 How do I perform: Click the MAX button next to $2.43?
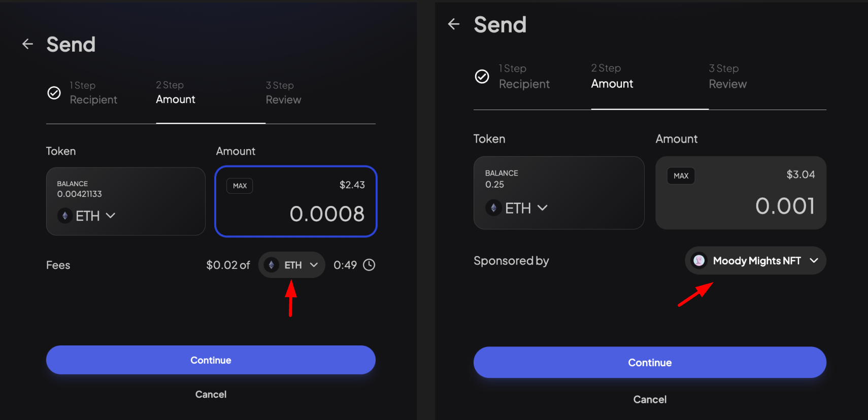239,186
